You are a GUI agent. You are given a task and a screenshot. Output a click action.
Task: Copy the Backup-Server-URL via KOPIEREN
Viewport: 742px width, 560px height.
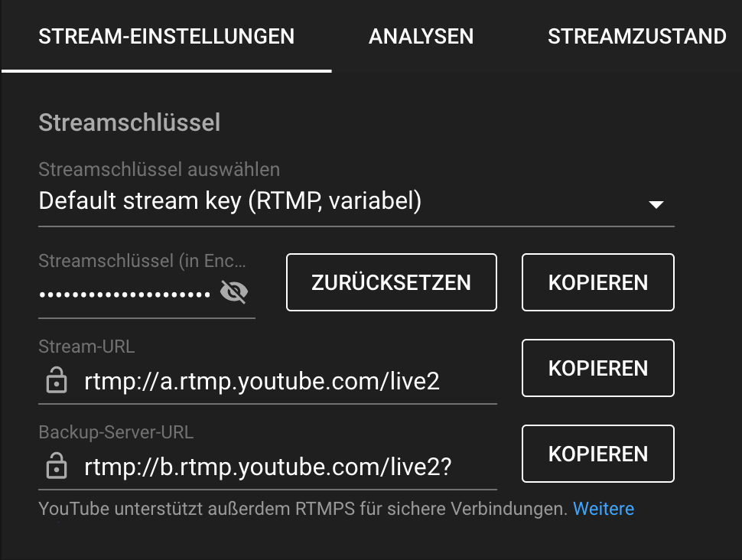pos(597,454)
